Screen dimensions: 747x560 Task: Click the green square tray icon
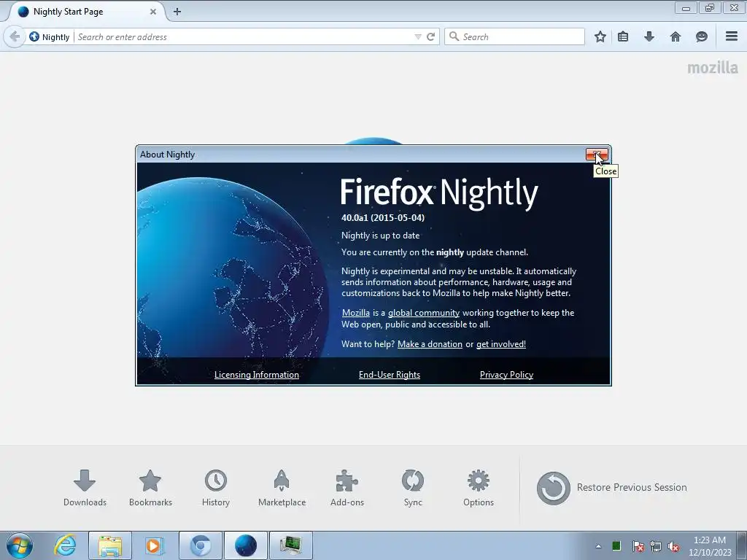pos(616,545)
